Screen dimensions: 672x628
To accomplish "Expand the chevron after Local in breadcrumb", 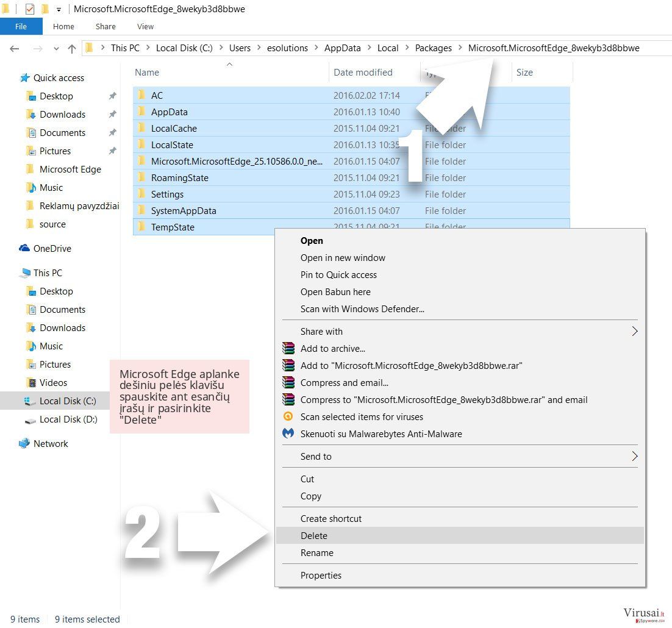I will click(407, 48).
